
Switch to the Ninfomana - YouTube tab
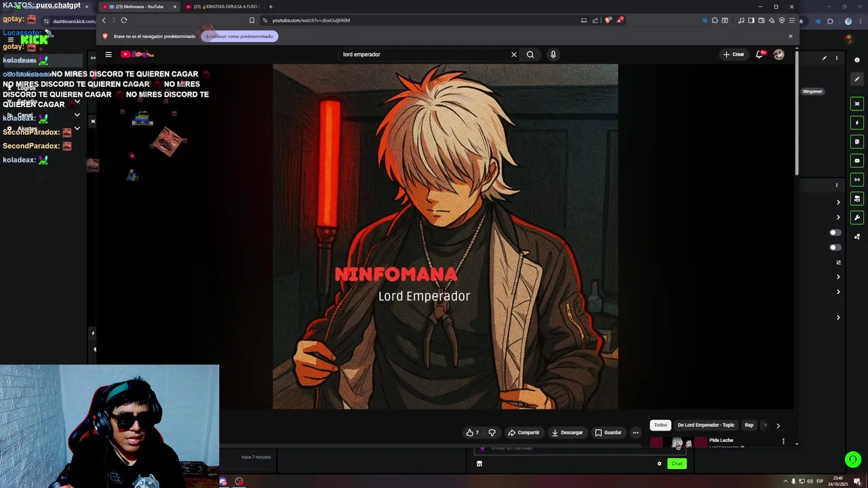(139, 7)
